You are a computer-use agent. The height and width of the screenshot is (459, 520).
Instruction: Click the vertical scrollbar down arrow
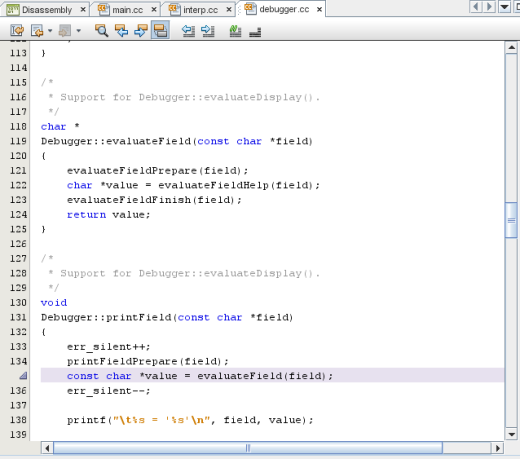point(511,434)
